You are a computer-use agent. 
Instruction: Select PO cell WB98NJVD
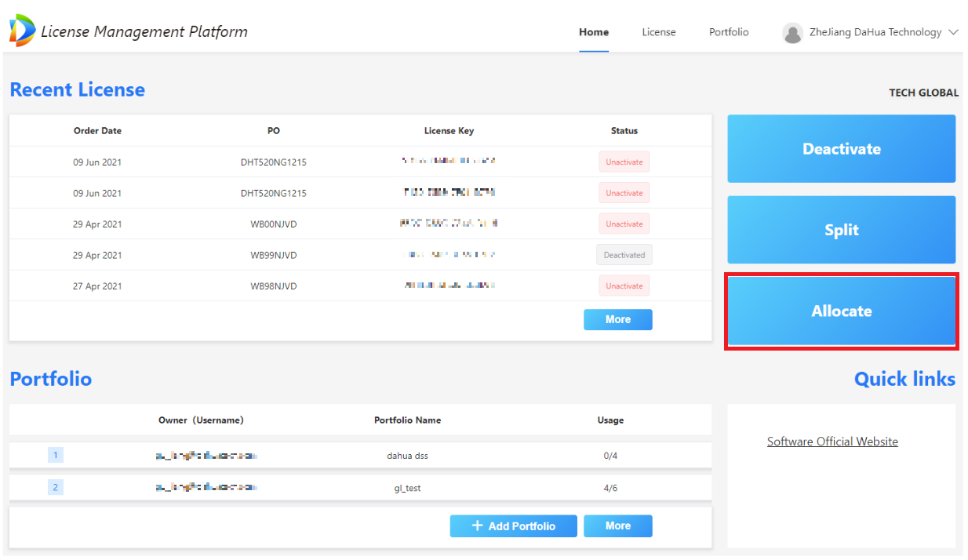tap(274, 286)
